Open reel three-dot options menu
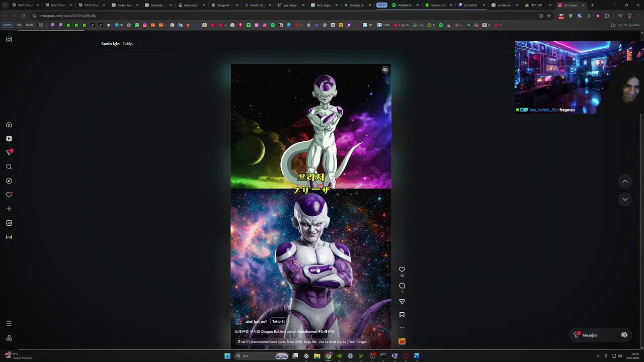This screenshot has height=362, width=644. point(402,328)
